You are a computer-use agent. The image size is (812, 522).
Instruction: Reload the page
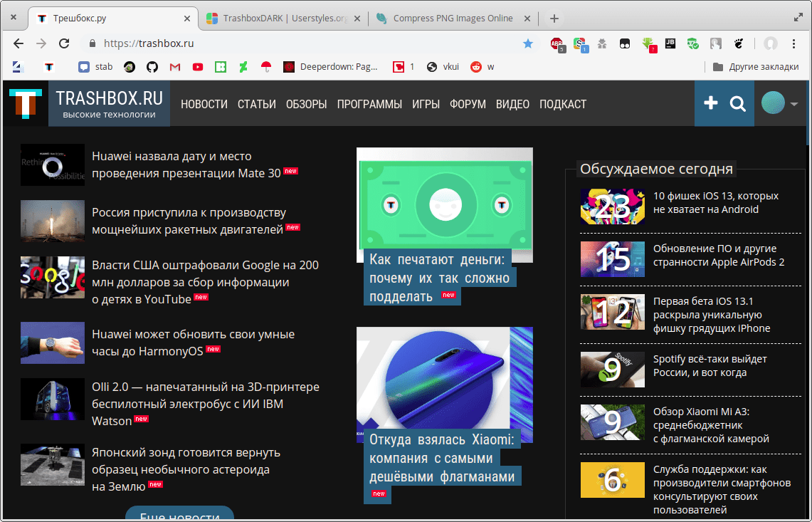[x=64, y=43]
